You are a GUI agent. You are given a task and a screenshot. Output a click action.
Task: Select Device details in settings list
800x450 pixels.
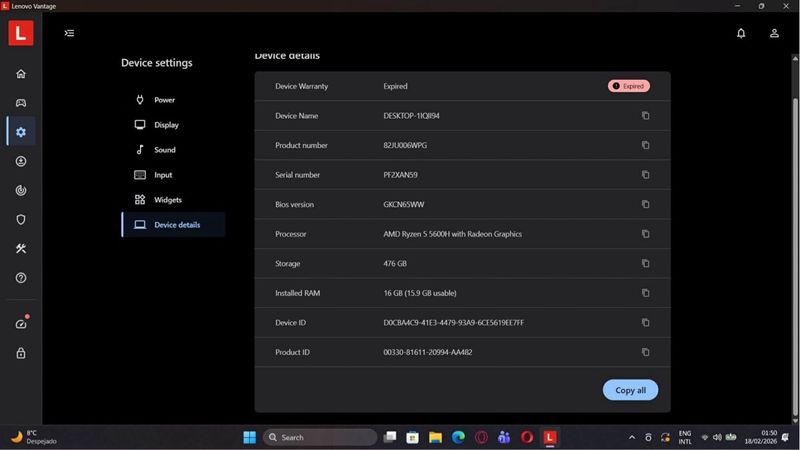click(173, 225)
